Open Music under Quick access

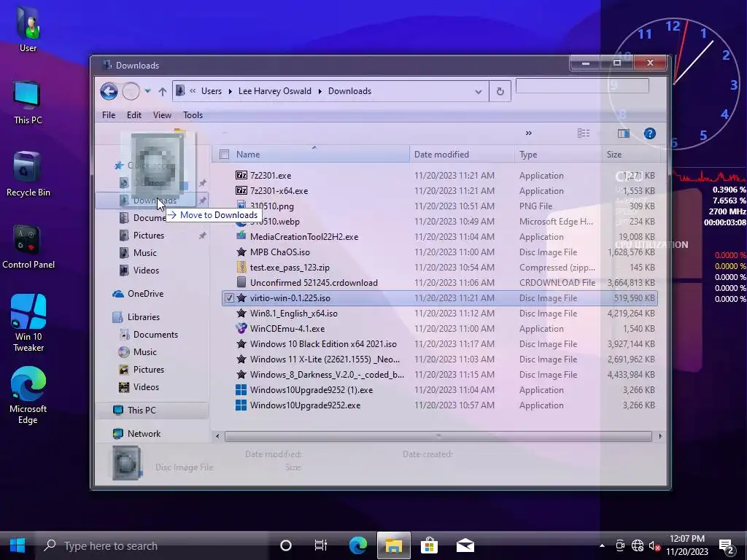tap(145, 253)
